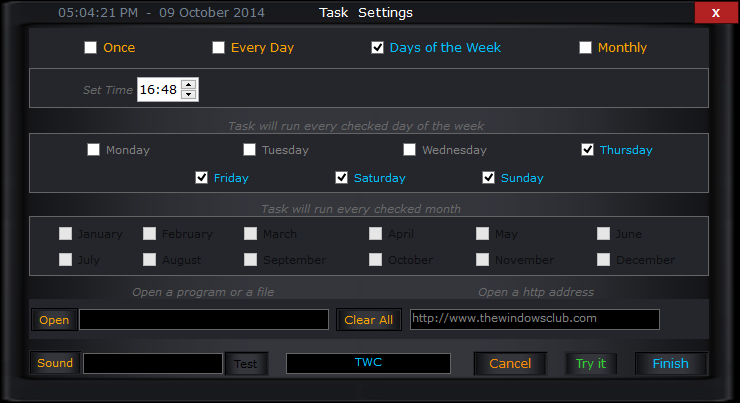Click the Clear All button

click(x=368, y=320)
